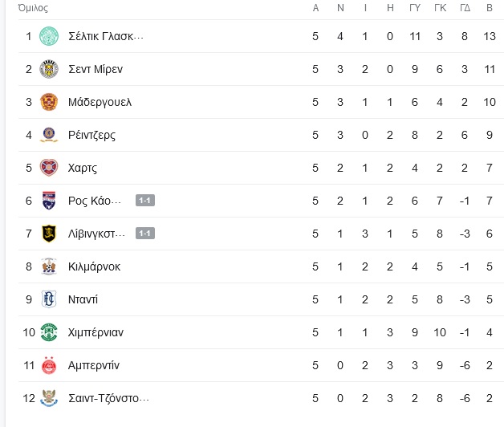The height and width of the screenshot is (427, 504).
Task: Click the St Mirren club badge
Action: coord(49,69)
